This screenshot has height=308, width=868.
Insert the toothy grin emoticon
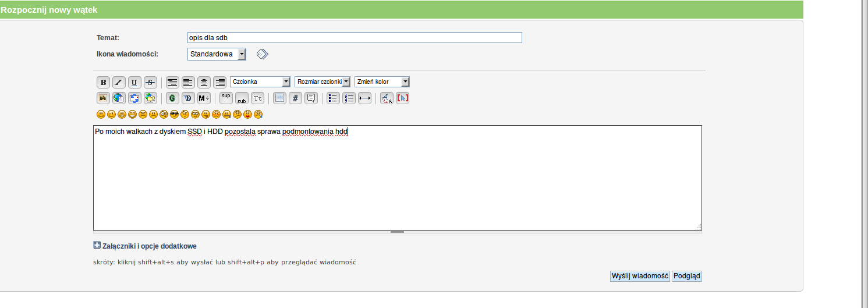[x=132, y=114]
